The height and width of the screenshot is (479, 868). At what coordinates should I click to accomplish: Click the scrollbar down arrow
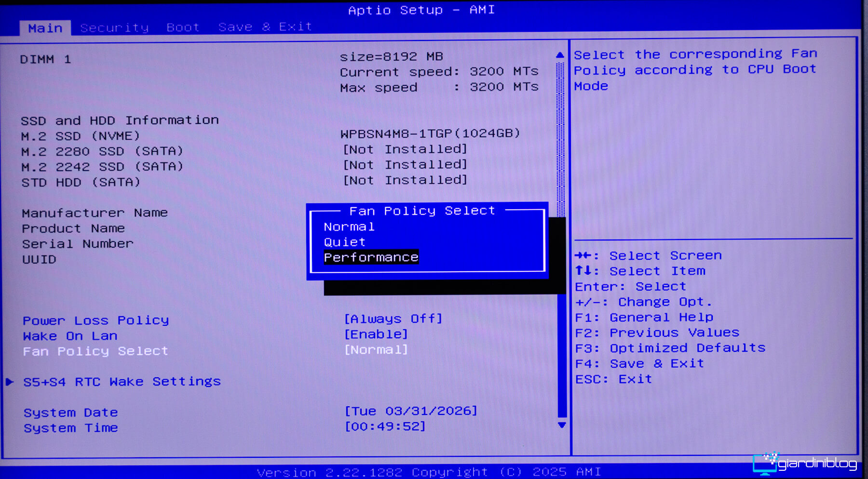[562, 425]
